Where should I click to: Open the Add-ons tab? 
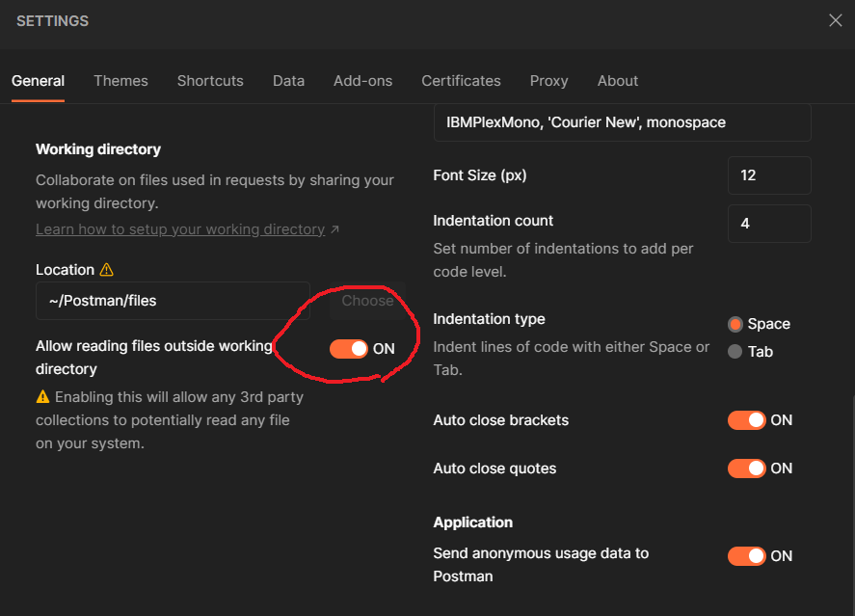click(363, 81)
